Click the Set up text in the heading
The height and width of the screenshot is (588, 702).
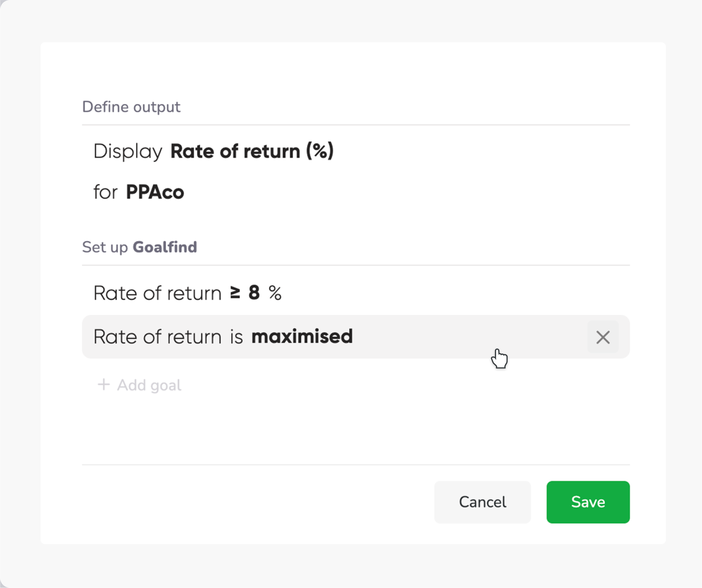coord(105,247)
